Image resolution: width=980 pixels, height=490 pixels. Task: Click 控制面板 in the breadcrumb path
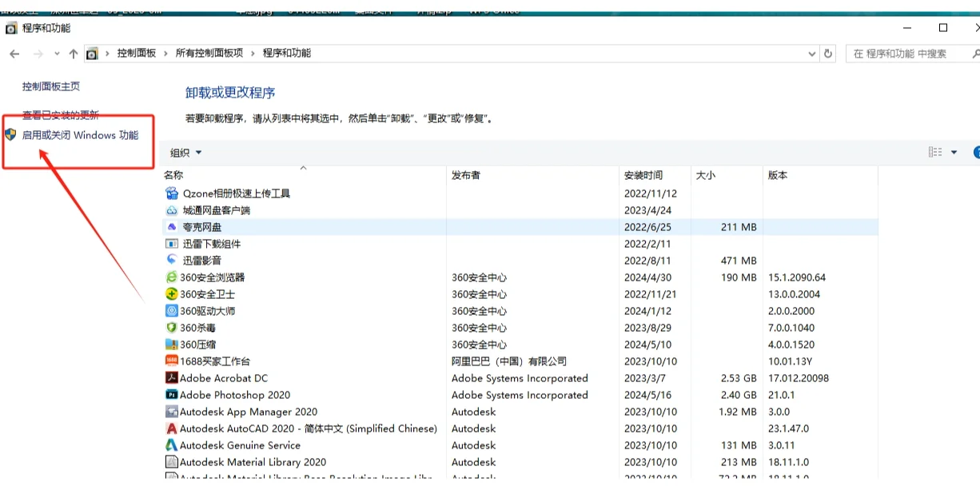tap(137, 54)
